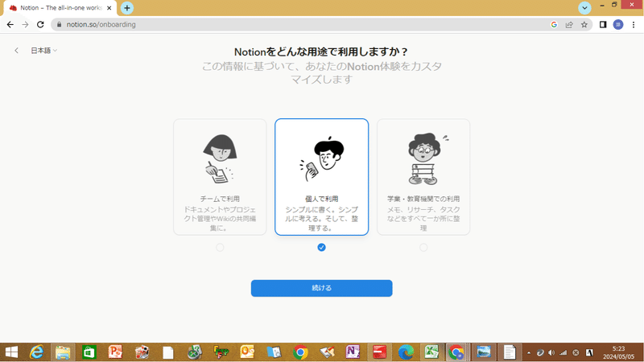Bookmark this page with the star icon
Screen dimensions: 644x362
tap(584, 25)
